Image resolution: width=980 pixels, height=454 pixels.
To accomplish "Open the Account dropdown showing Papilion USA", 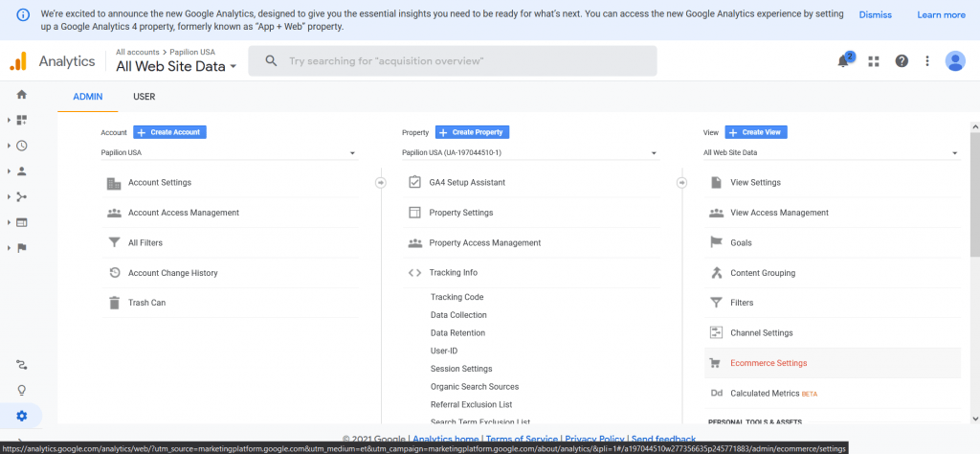I will 230,152.
